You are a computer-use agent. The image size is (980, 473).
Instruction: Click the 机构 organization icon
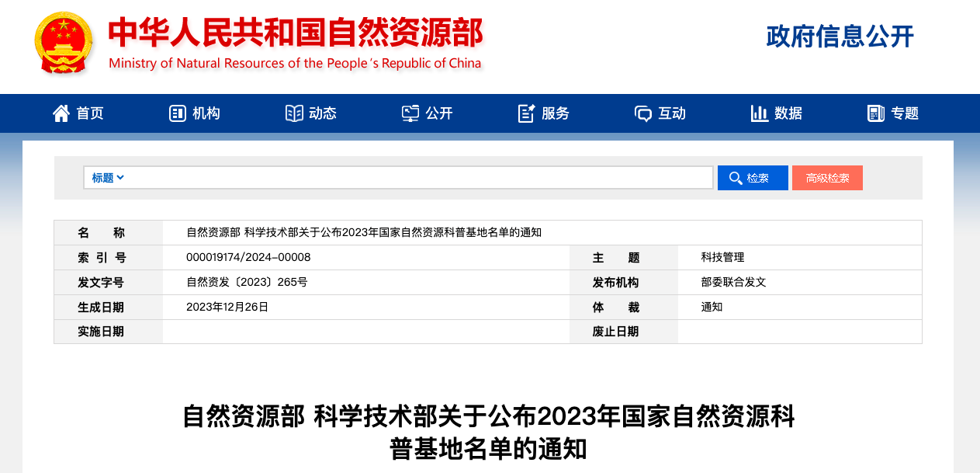tap(177, 113)
